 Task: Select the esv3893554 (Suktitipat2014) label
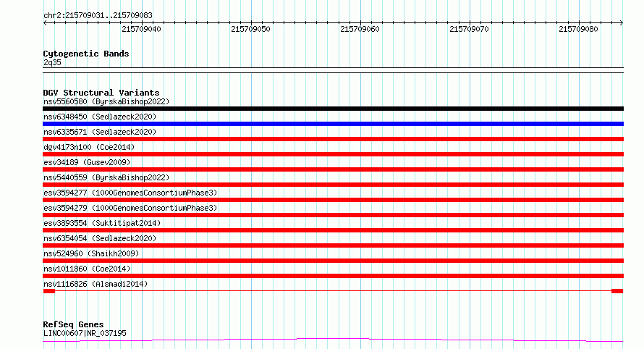tap(102, 223)
